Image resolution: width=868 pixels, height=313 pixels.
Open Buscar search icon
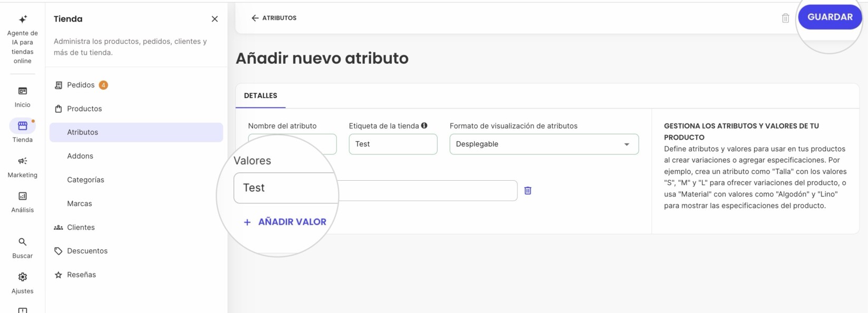click(22, 242)
